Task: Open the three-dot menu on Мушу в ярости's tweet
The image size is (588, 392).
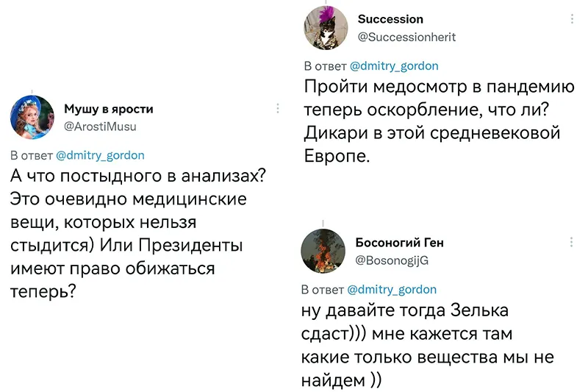Action: pos(278,108)
